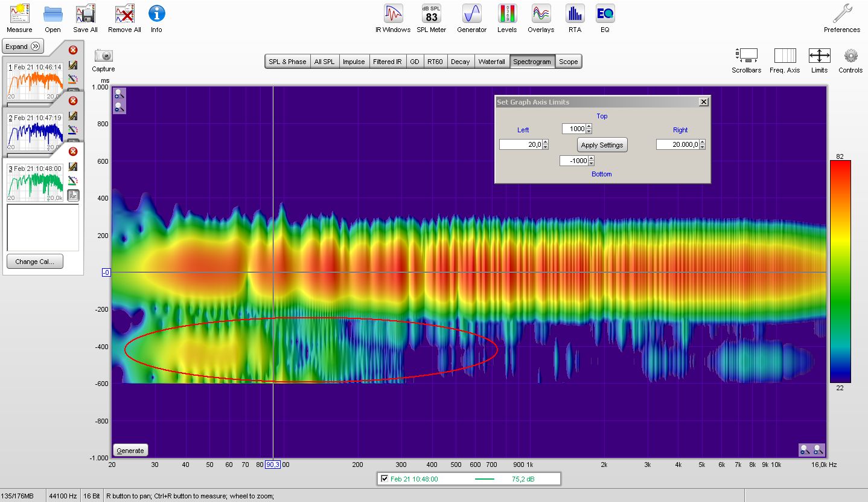The width and height of the screenshot is (868, 502).
Task: Zoom in the horizontal axis at the graph's bottom-right
Action: [818, 450]
